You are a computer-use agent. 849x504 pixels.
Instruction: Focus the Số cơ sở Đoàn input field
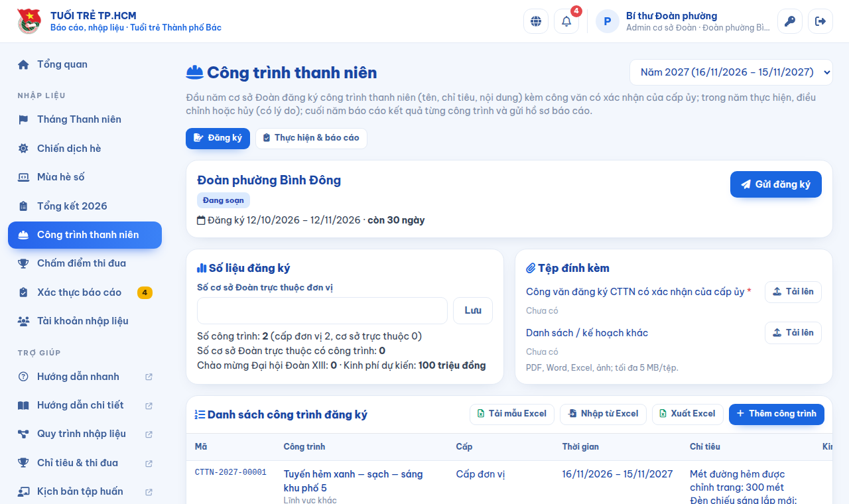tap(322, 310)
